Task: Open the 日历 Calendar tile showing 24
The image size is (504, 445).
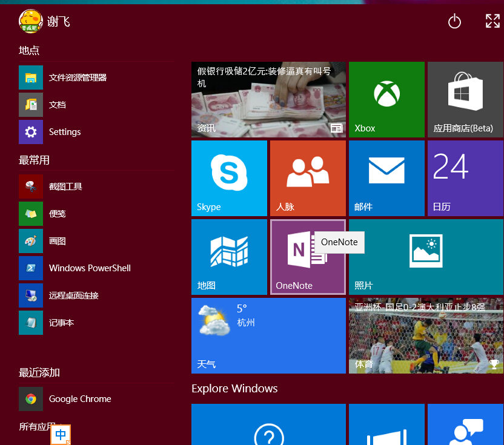Action: (465, 179)
